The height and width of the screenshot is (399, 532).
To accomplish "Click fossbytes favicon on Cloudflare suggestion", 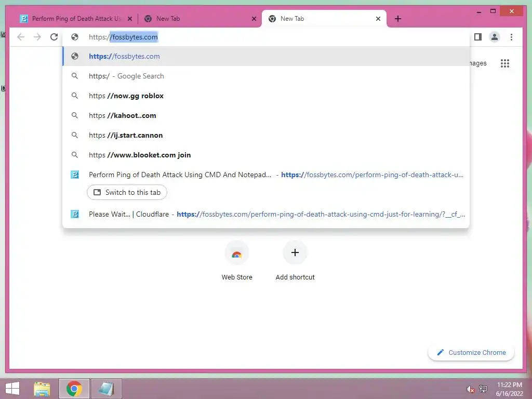I will (75, 214).
